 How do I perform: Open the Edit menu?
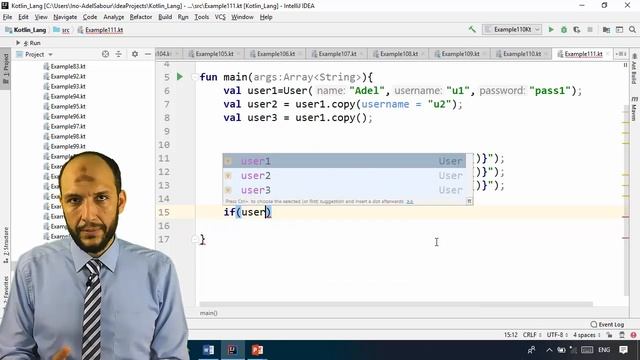[23, 17]
